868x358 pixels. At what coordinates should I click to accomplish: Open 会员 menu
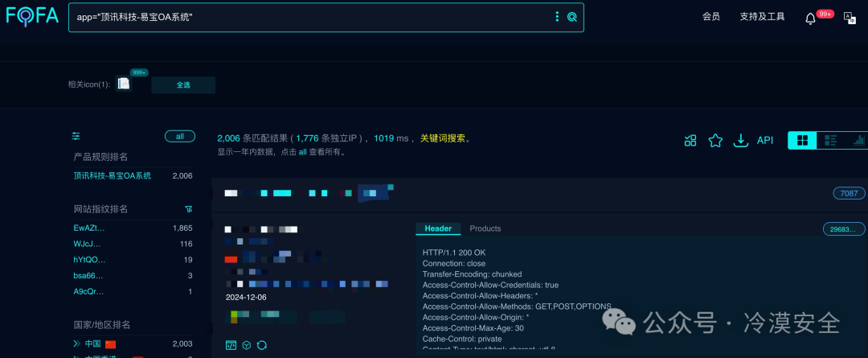point(710,17)
